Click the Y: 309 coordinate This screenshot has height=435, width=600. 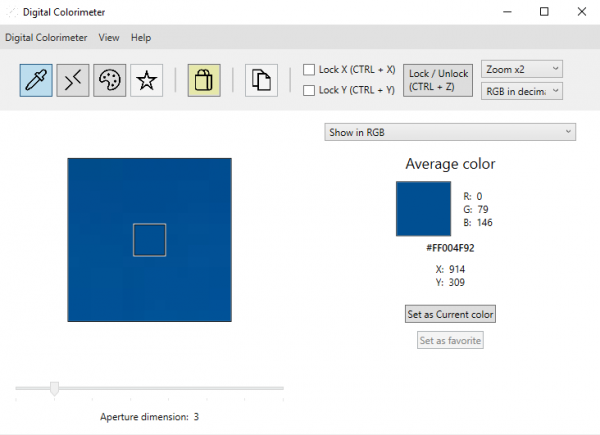click(450, 282)
